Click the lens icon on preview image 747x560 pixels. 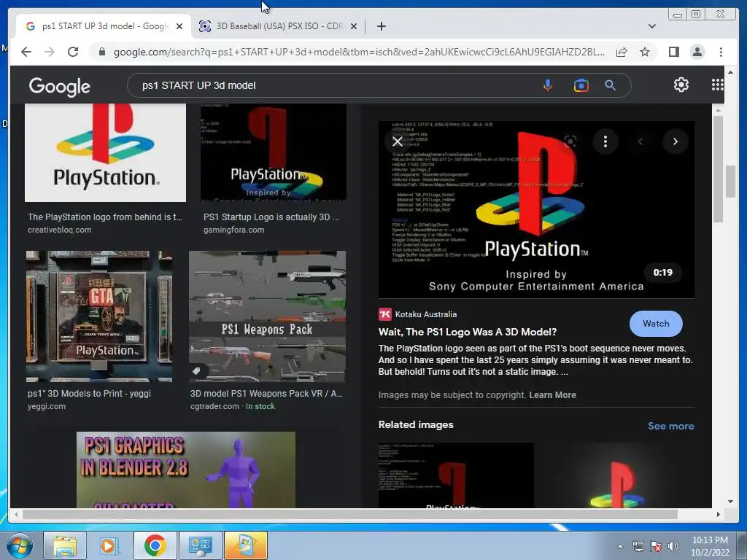(x=570, y=141)
